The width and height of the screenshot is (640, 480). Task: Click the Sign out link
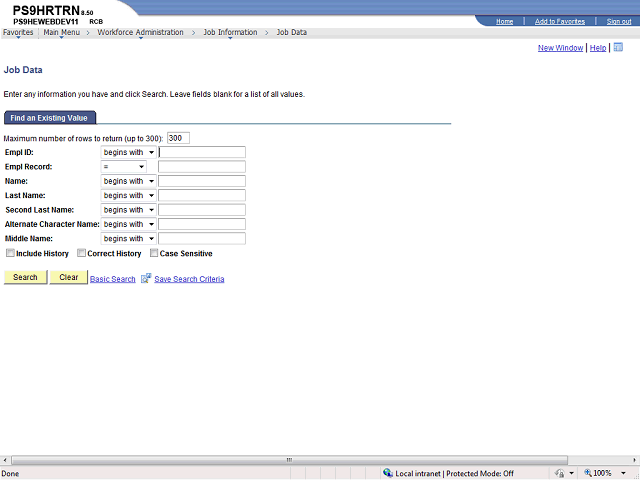tap(619, 21)
